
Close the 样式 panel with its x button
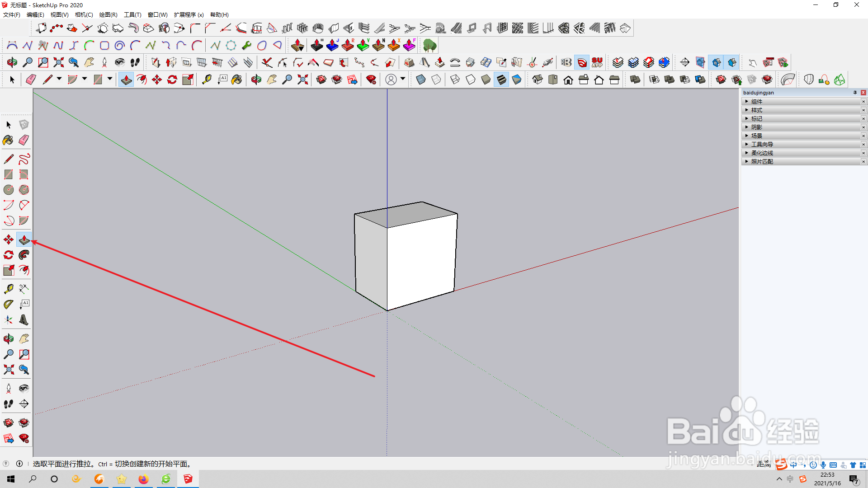point(863,110)
